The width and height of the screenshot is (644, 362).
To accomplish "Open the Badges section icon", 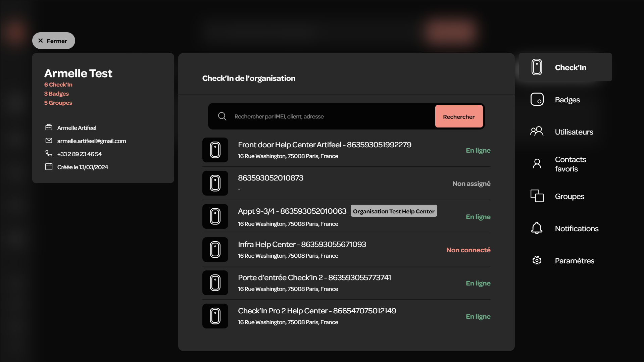I will coord(537,99).
